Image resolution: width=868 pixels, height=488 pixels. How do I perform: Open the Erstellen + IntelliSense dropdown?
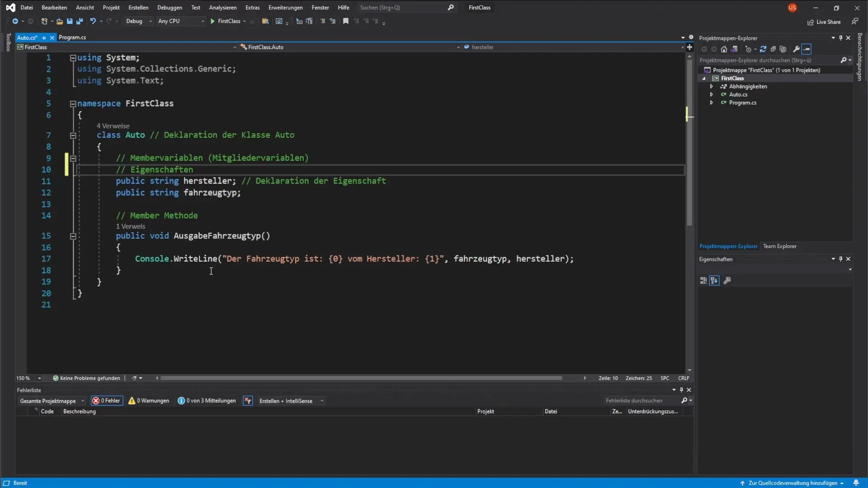click(x=291, y=401)
